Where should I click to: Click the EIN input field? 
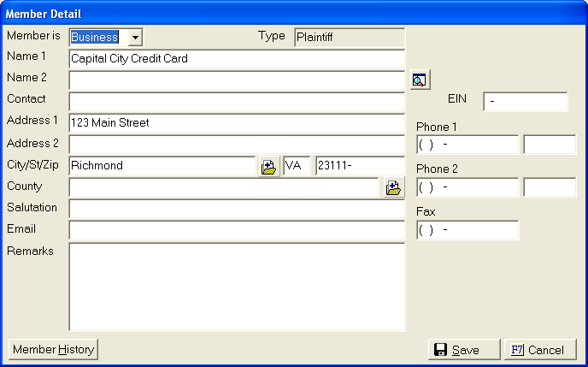click(525, 102)
